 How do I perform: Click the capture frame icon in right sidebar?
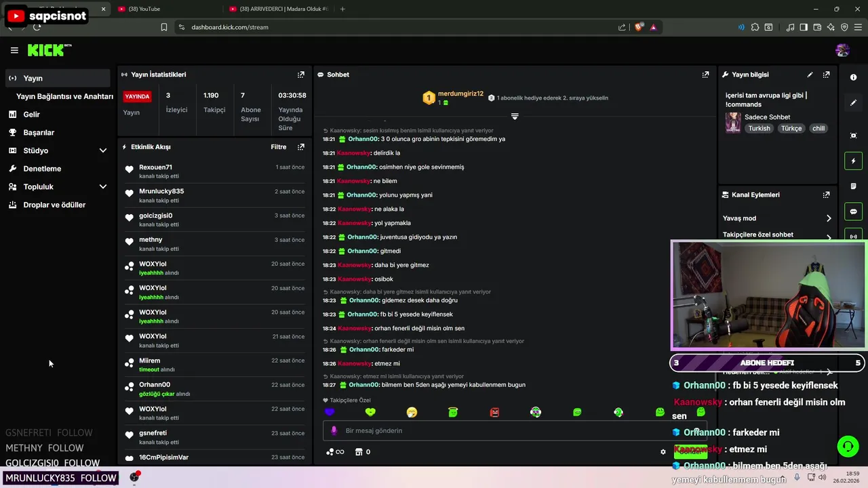pyautogui.click(x=853, y=136)
